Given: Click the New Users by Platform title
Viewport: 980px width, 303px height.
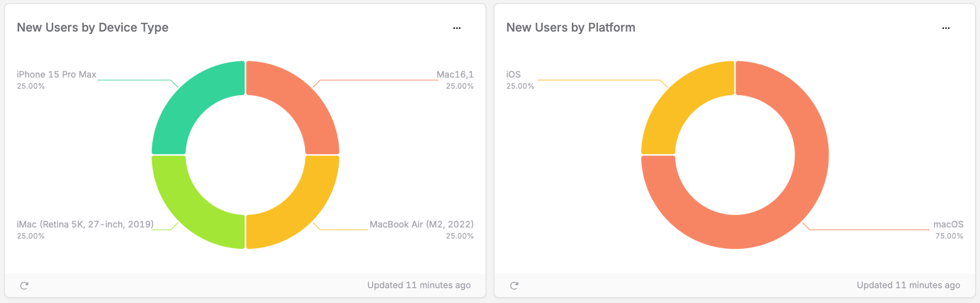Looking at the screenshot, I should coord(570,28).
